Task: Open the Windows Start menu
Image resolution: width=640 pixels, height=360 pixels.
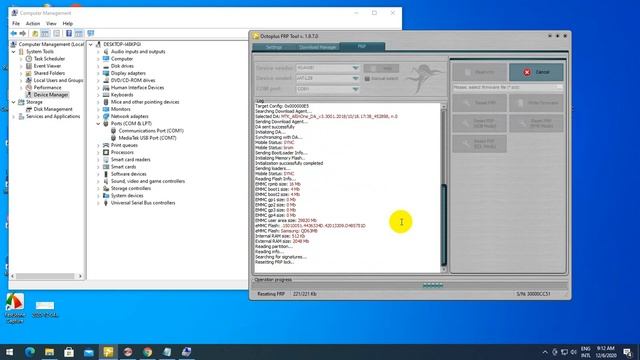Action: coord(9,352)
